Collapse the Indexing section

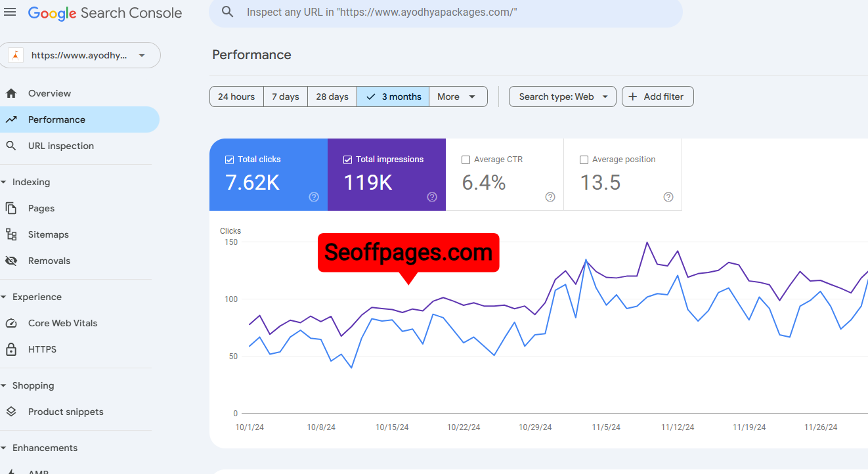4,183
